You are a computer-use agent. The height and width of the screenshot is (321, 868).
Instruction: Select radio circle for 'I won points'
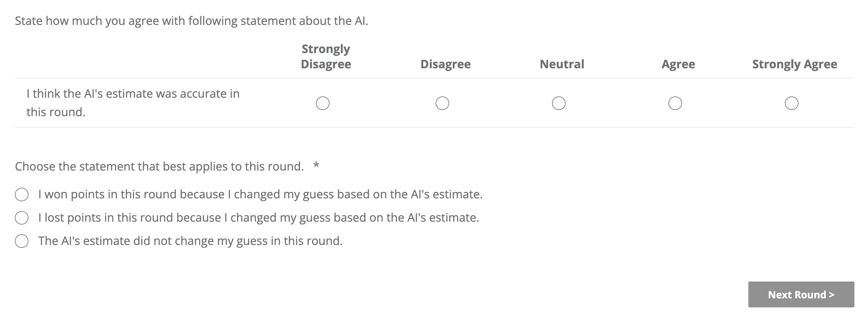22,194
